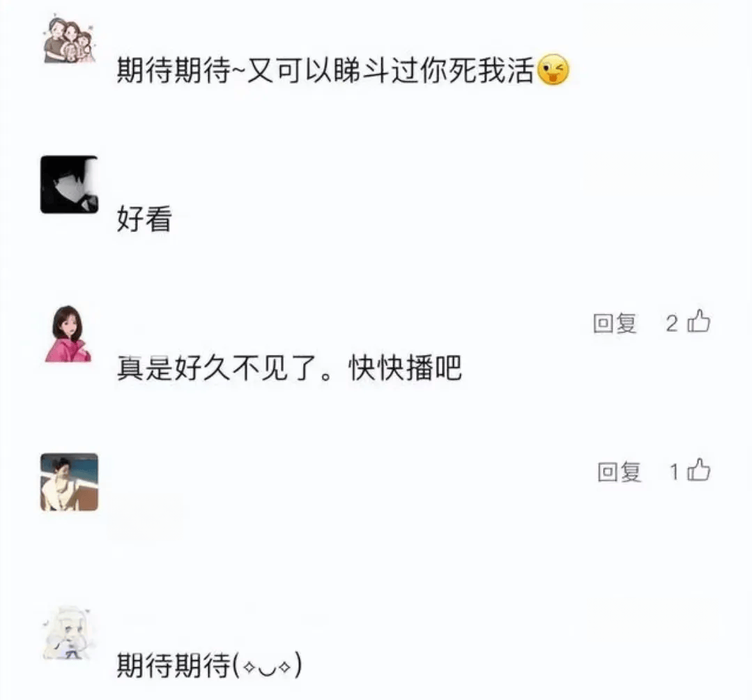The height and width of the screenshot is (700, 752).
Task: Open the family cartoon avatar profile
Action: (69, 39)
